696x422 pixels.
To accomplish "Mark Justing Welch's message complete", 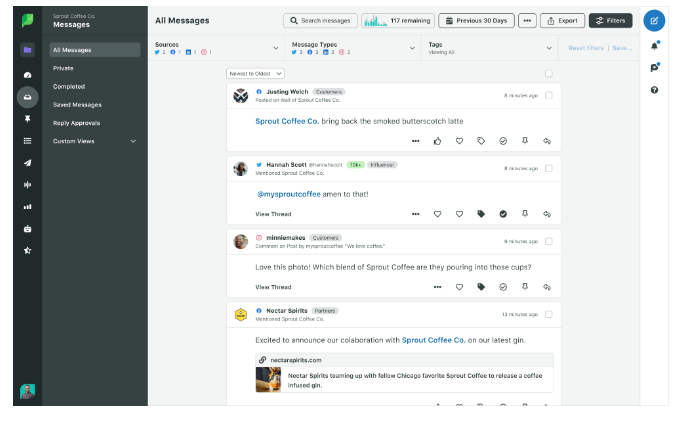I will click(503, 141).
